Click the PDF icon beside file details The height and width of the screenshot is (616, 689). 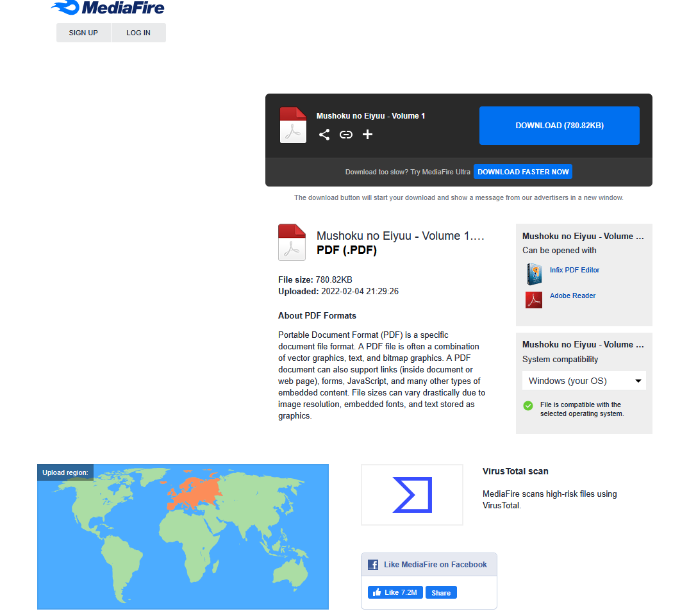pyautogui.click(x=292, y=242)
